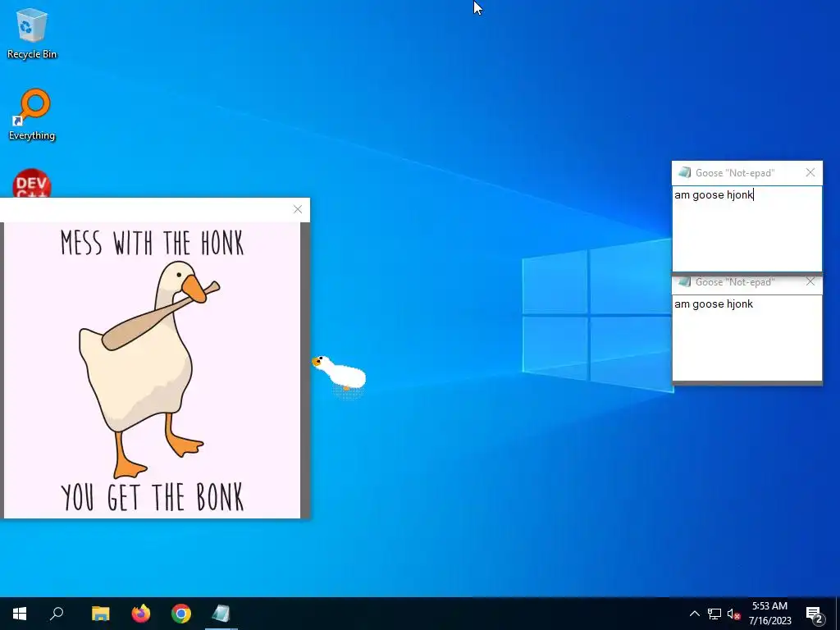
Task: Select the Everything search shortcut icon
Action: point(32,114)
